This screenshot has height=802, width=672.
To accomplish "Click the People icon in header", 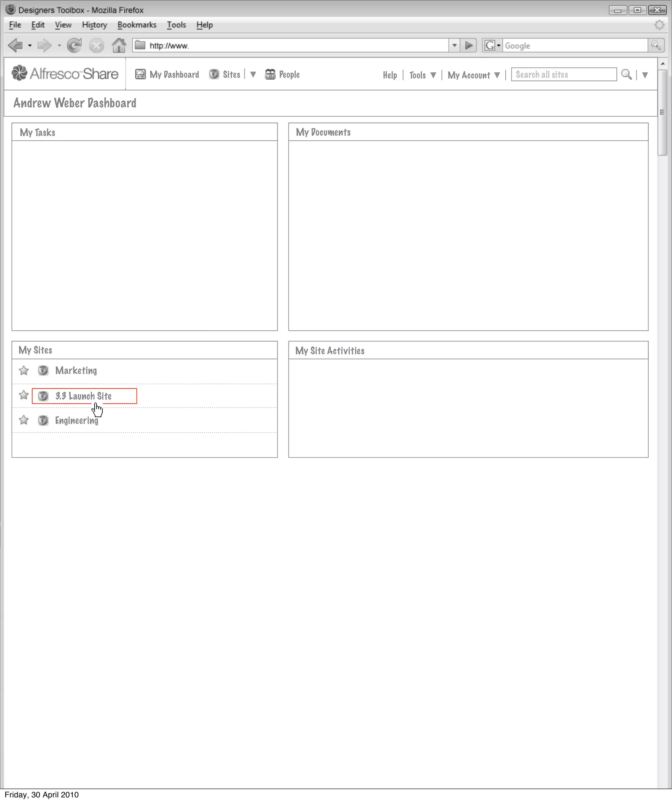I will pos(270,74).
